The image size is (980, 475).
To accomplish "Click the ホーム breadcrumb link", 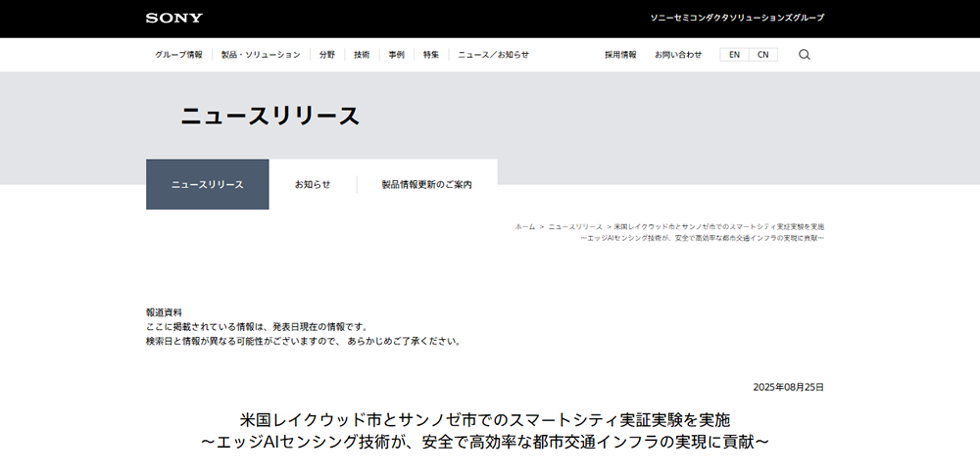I will tap(525, 226).
